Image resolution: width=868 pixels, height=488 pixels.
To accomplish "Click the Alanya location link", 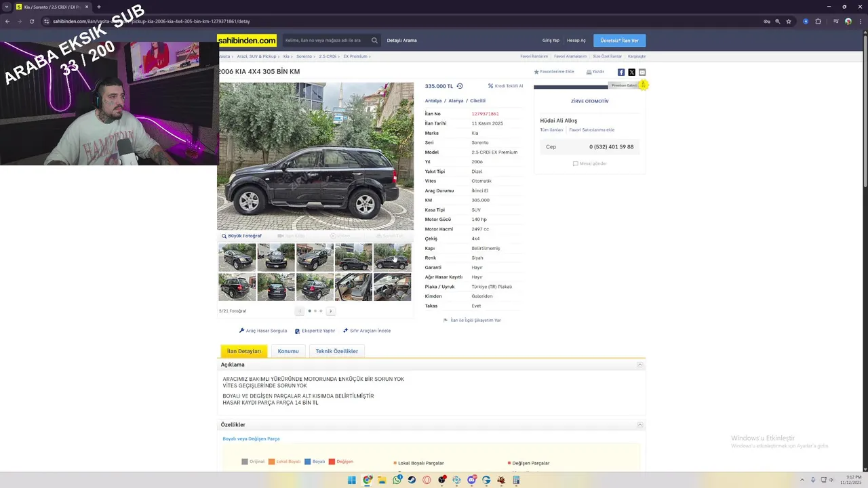I will coord(456,101).
